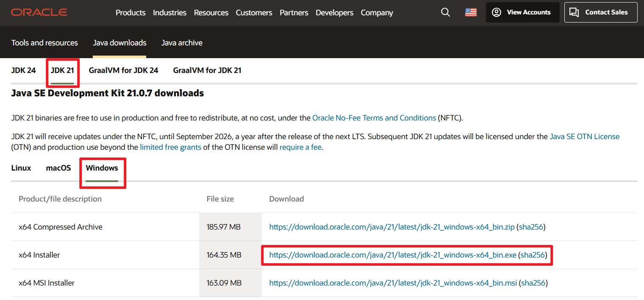This screenshot has height=300, width=644.
Task: Click the Product/file description column header
Action: tap(60, 199)
